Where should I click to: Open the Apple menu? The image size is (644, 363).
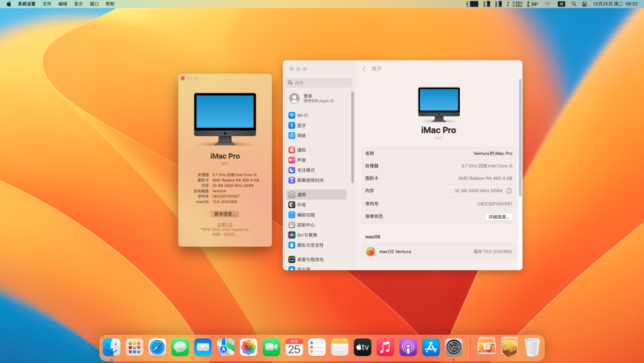[8, 4]
